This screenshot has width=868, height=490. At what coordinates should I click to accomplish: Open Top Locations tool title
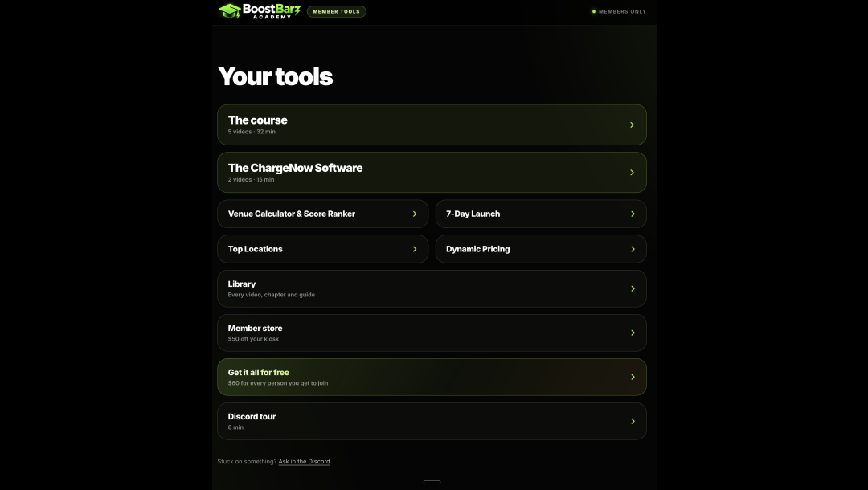click(256, 250)
